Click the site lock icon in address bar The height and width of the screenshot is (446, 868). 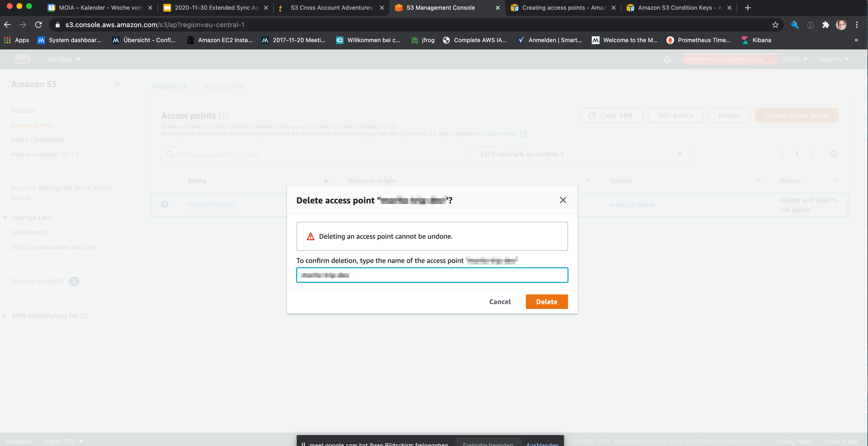(x=57, y=24)
